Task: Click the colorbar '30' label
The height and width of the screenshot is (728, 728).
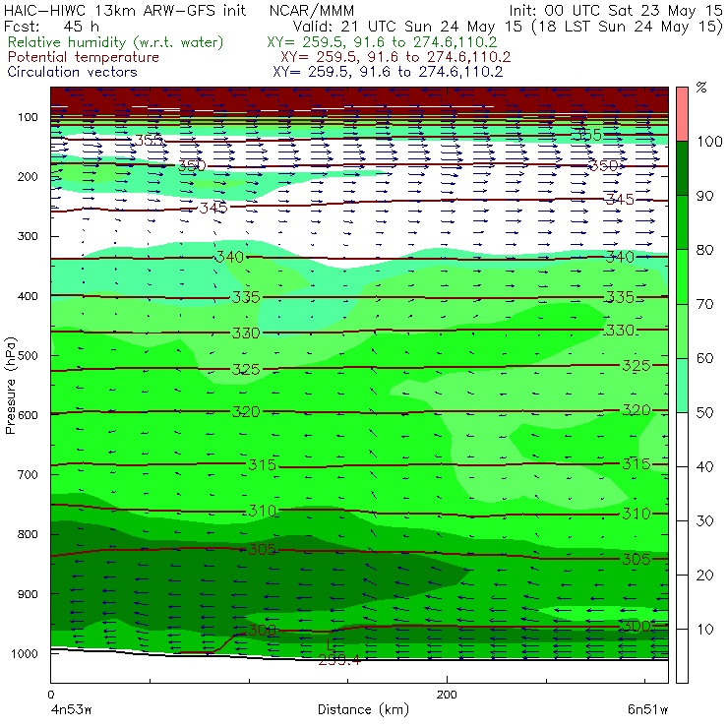Action: click(704, 521)
